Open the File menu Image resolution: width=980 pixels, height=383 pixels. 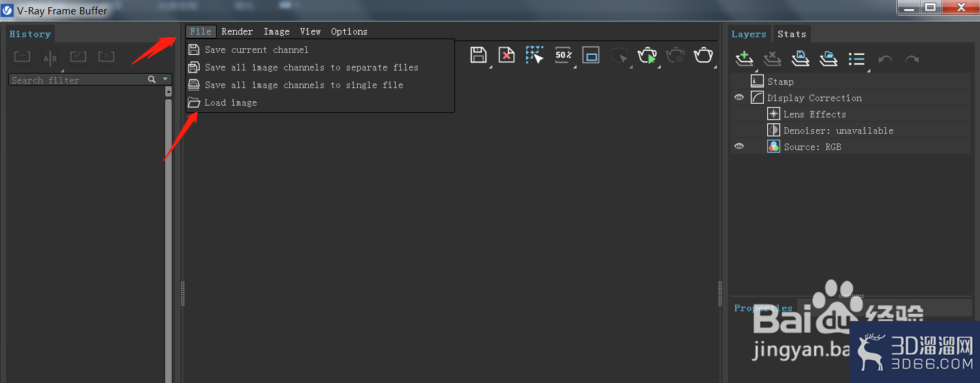(x=201, y=31)
